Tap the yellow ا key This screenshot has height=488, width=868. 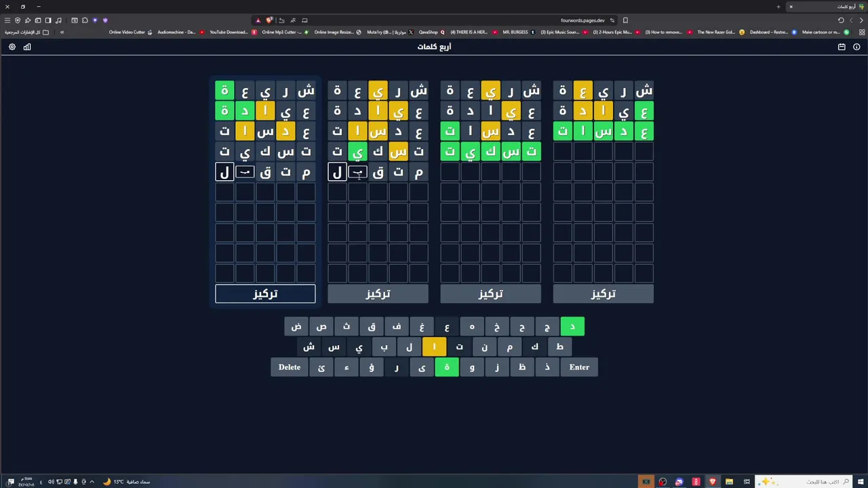point(434,347)
